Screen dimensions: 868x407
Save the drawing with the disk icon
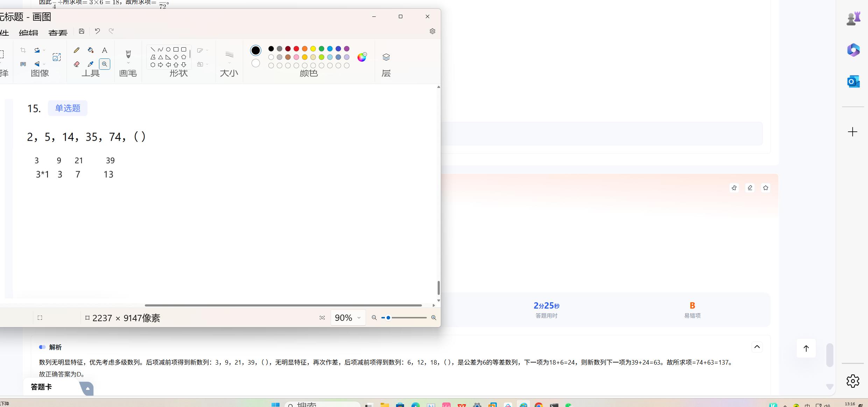click(82, 31)
